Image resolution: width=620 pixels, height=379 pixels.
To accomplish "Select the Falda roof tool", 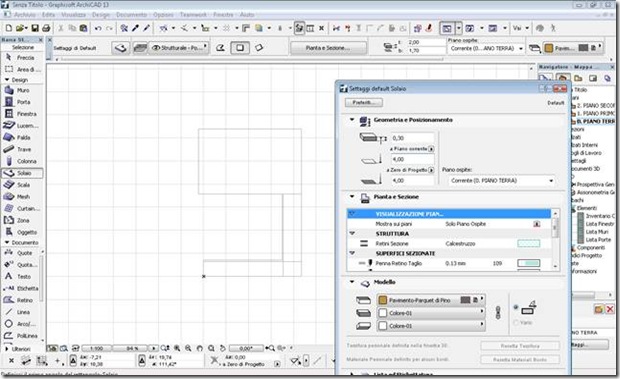I will click(22, 138).
